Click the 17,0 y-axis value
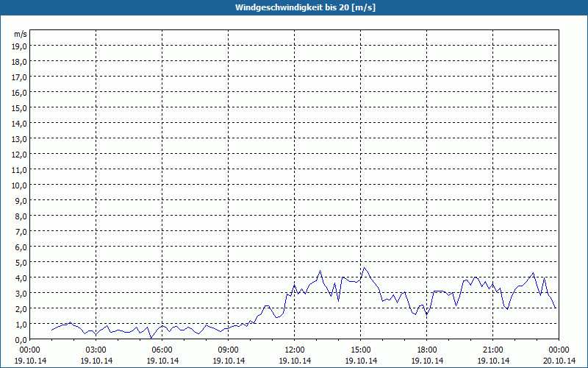Image resolution: width=588 pixels, height=368 pixels. click(x=20, y=77)
